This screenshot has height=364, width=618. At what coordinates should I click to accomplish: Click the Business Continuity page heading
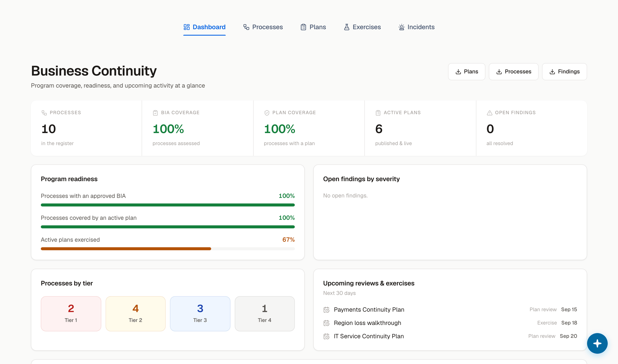coord(94,71)
